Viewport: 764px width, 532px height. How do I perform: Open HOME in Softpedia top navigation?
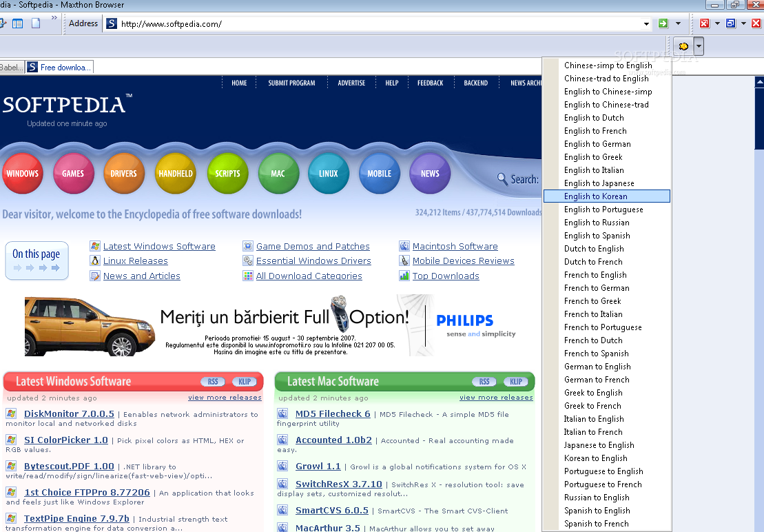[x=239, y=83]
